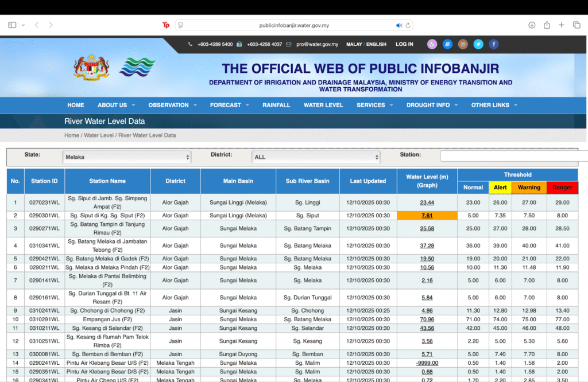Open Safari downloads icon
The width and height of the screenshot is (588, 382).
tap(532, 25)
